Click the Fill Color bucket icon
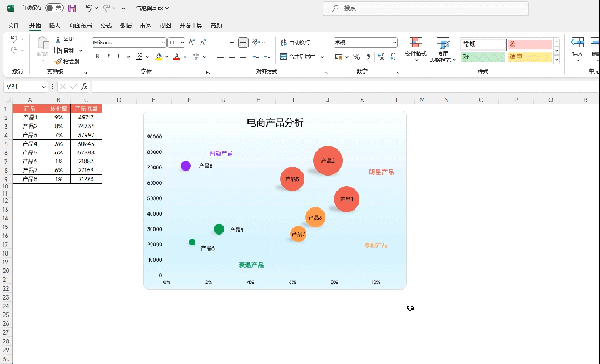 158,57
